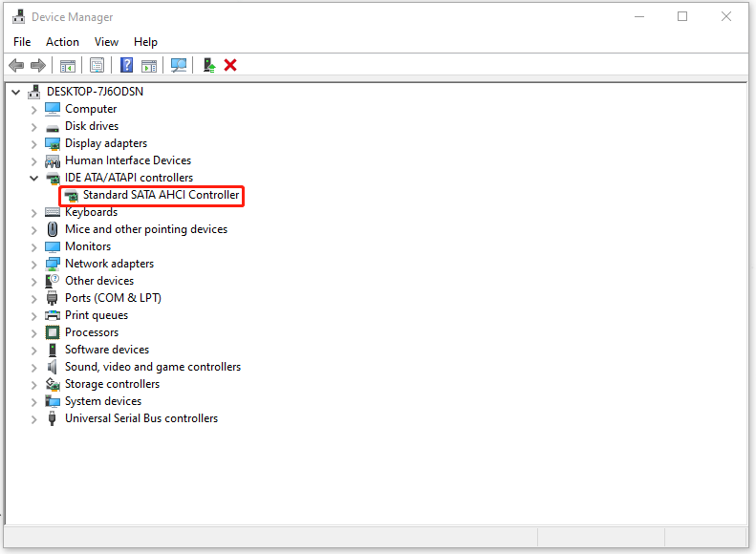Click the System devices icon

[53, 401]
